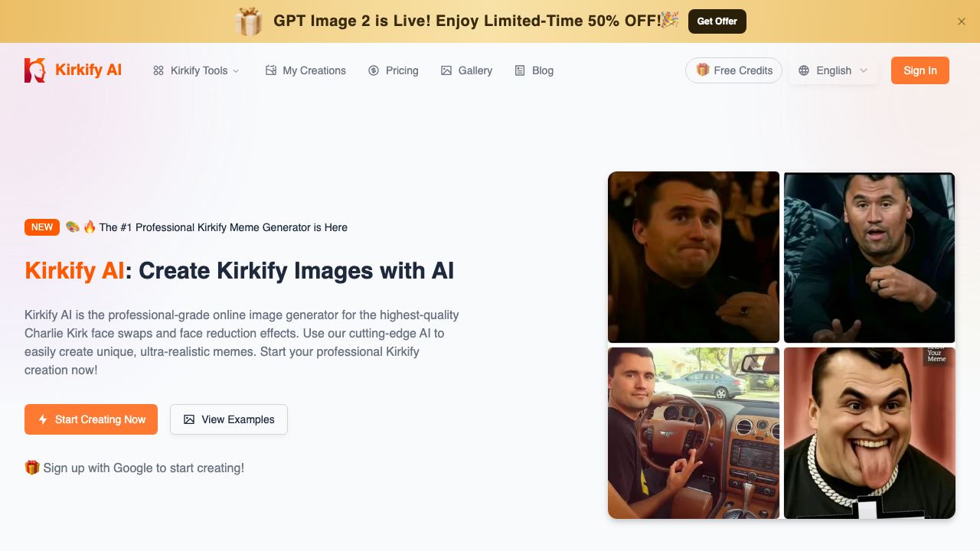Screen dimensions: 980x551
Task: Click the NEW badge
Action: [42, 227]
